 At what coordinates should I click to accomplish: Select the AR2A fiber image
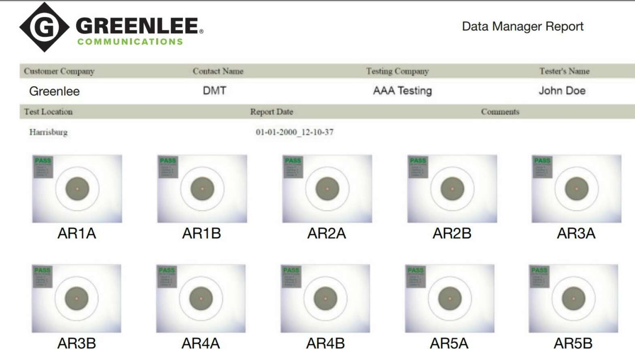(327, 188)
